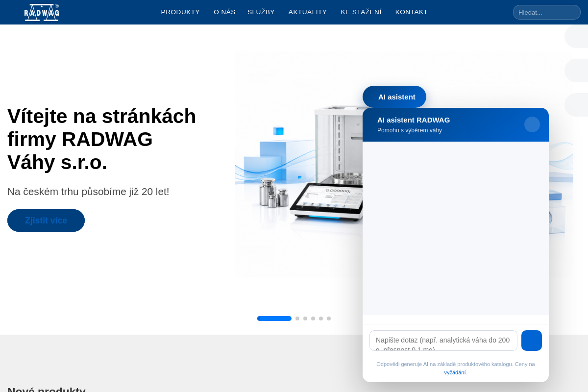Toggle the AI asistent floating button
Image resolution: width=588 pixels, height=392 pixels.
coord(394,97)
